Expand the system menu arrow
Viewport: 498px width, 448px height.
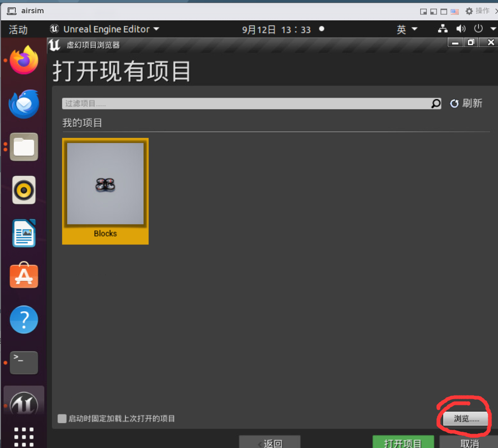[493, 29]
